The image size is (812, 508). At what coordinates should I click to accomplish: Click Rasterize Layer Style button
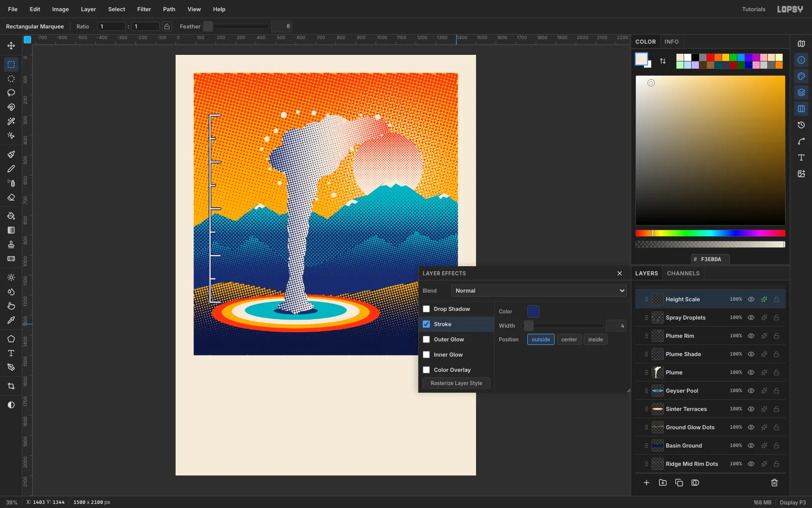(x=456, y=383)
